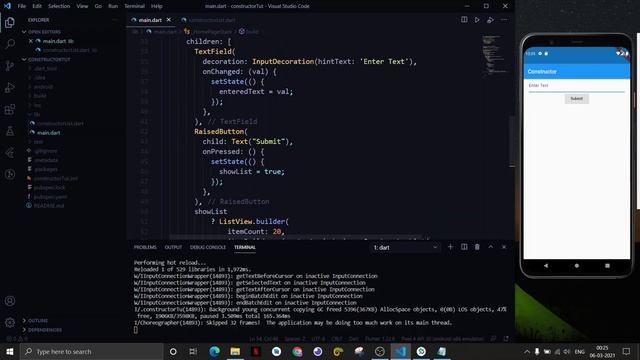The width and height of the screenshot is (640, 360).
Task: Click the bottom circular activity bar icon
Action: tap(10, 174)
